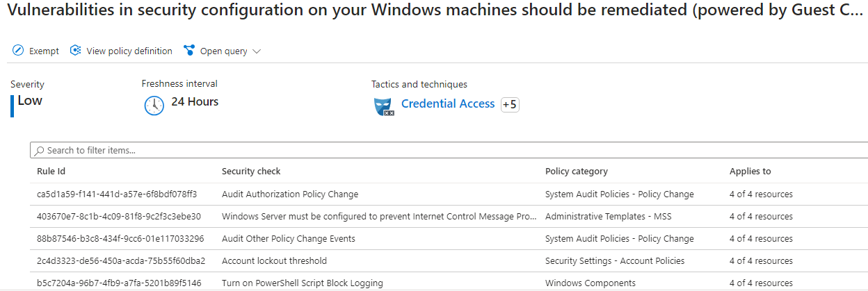Open View policy definition
Viewport: 868px width, 291px height.
click(x=121, y=51)
